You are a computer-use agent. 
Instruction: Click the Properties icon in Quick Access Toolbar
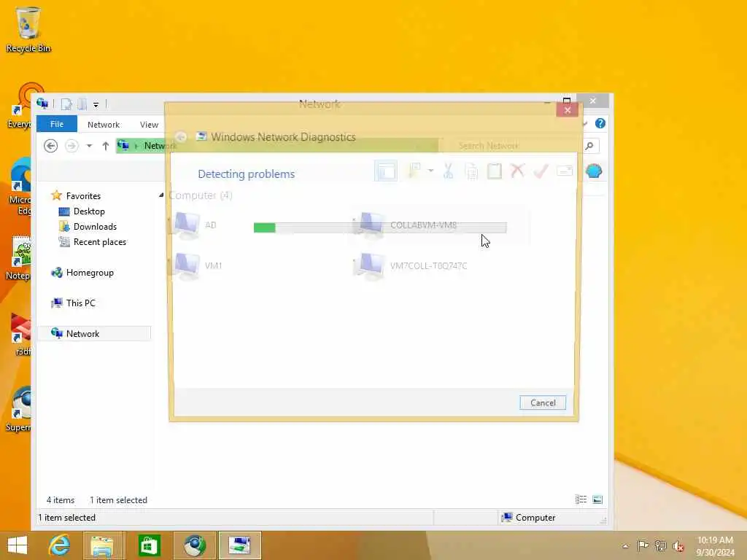[66, 104]
